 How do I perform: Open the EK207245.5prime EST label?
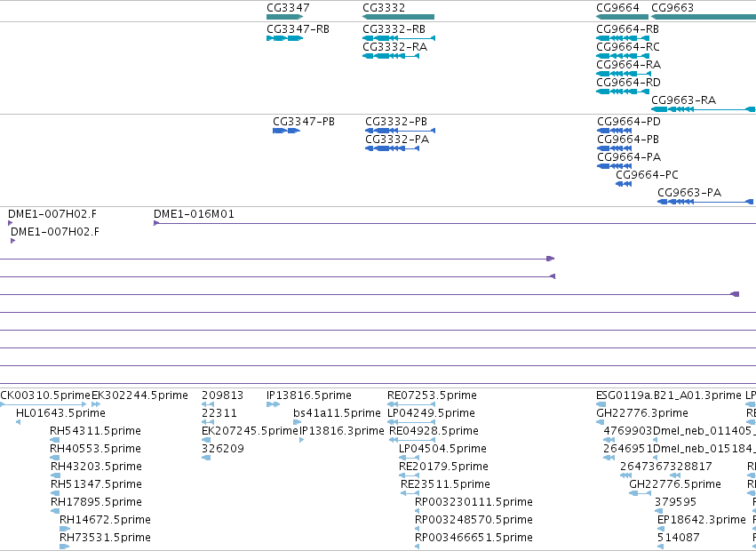[x=250, y=431]
